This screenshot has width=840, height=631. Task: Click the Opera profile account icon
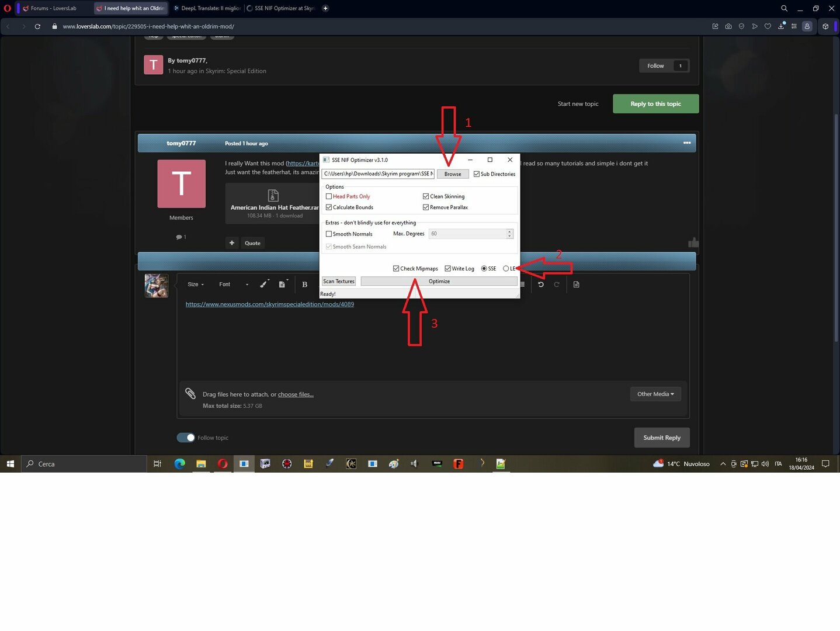tap(807, 26)
